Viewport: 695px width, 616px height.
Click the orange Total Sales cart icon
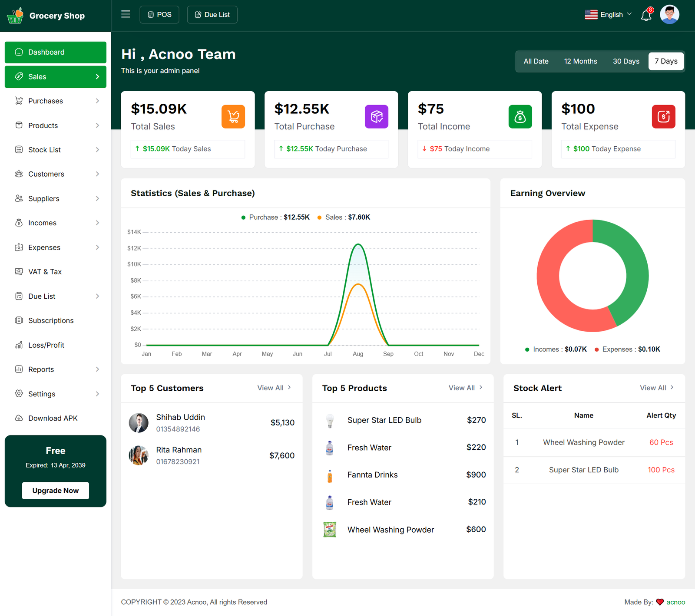pyautogui.click(x=233, y=117)
